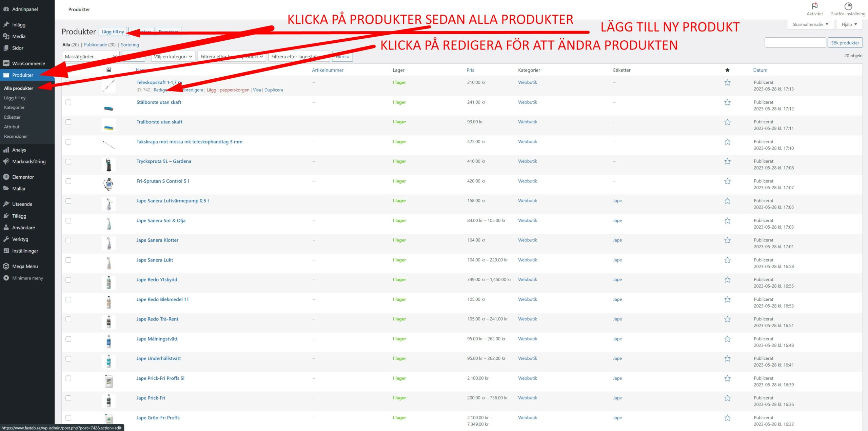Expand the Hjälp panel

849,24
